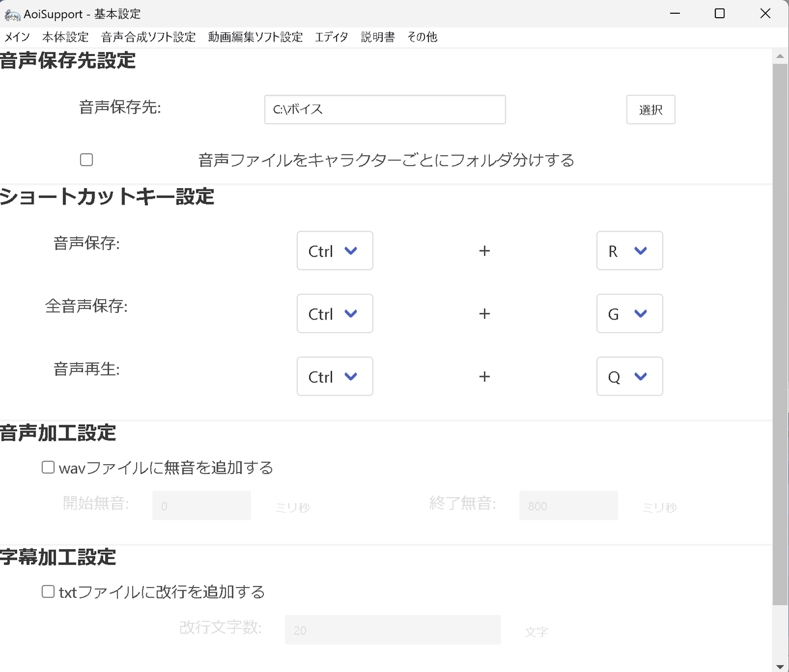Toggle txtファイルに改行を追加する checkbox
Screen dimensions: 789x672
point(48,592)
